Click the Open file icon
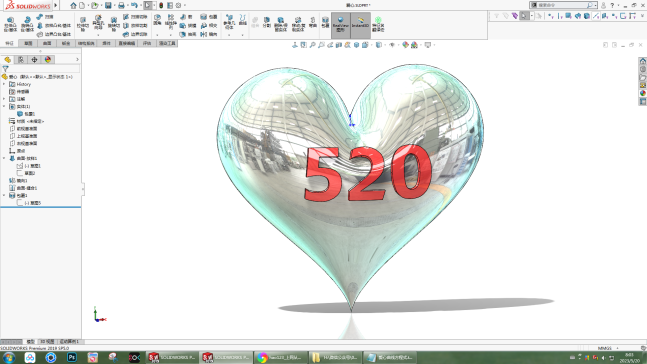 tap(94, 5)
